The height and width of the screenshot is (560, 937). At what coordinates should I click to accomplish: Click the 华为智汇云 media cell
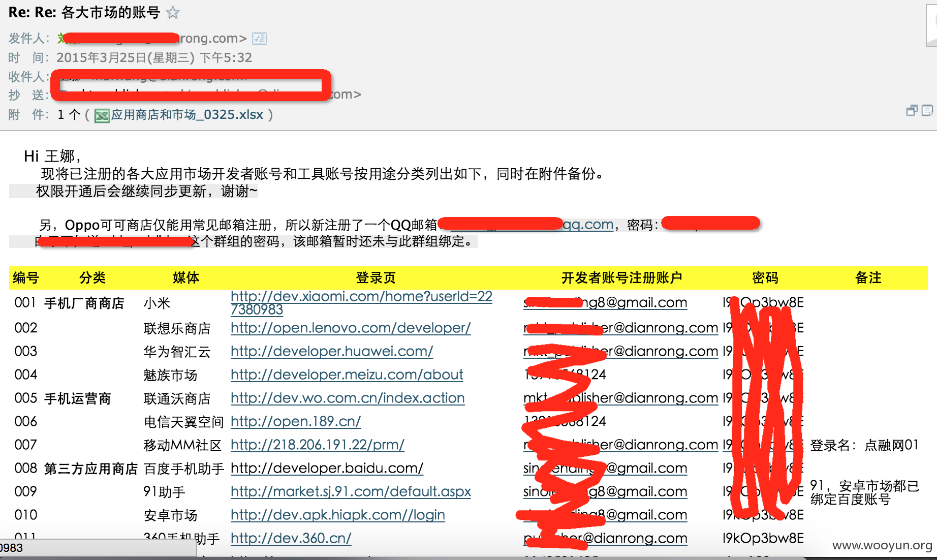point(177,352)
